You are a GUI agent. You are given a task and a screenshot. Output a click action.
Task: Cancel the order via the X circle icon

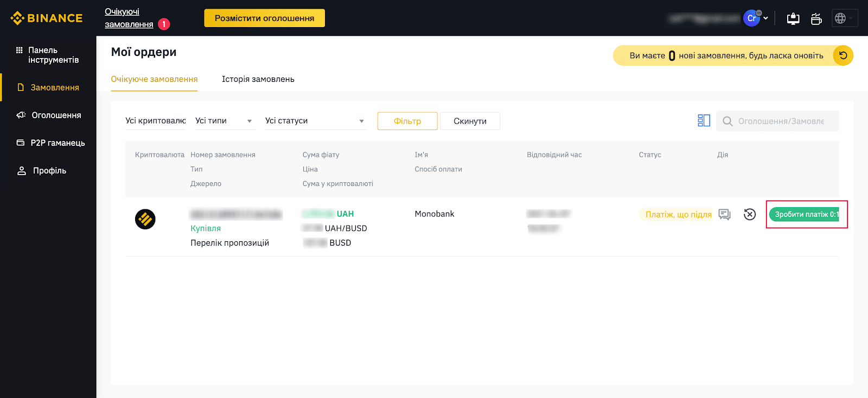(x=750, y=214)
